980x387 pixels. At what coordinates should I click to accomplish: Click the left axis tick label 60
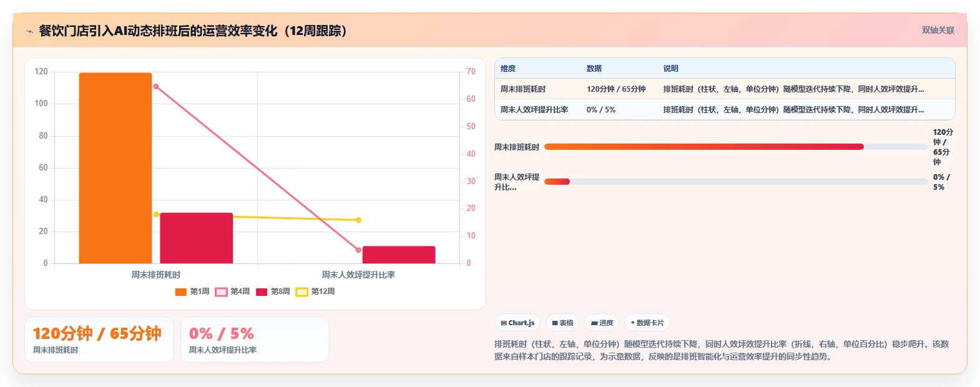click(43, 167)
